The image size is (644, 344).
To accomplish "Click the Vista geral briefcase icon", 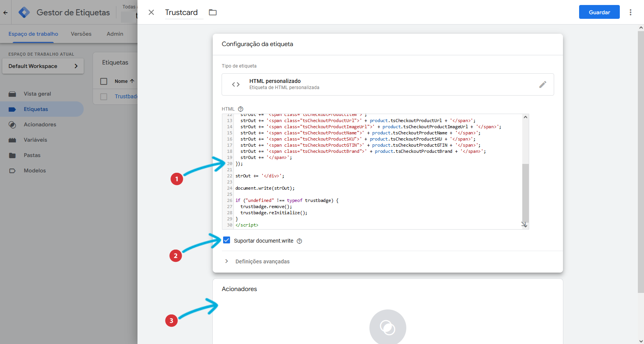I will (x=12, y=94).
